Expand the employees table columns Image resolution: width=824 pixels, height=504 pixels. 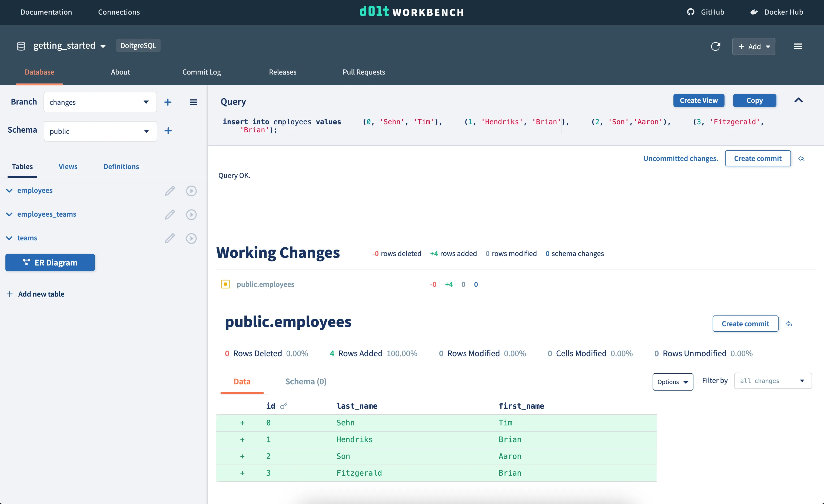[x=9, y=190]
